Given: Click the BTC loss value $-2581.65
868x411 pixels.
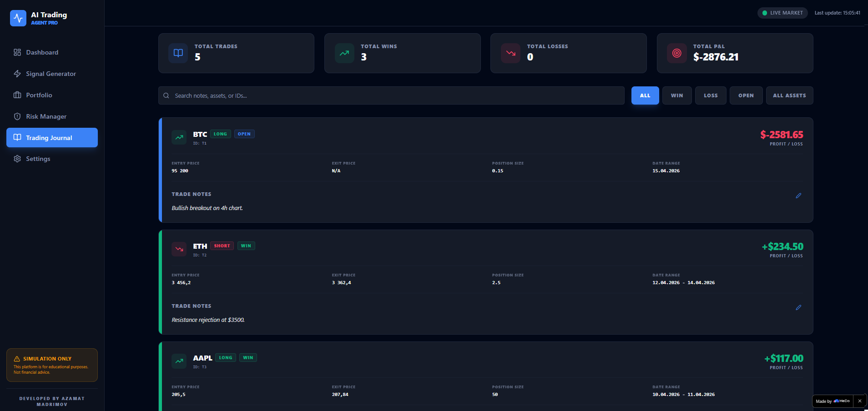Looking at the screenshot, I should coord(782,135).
